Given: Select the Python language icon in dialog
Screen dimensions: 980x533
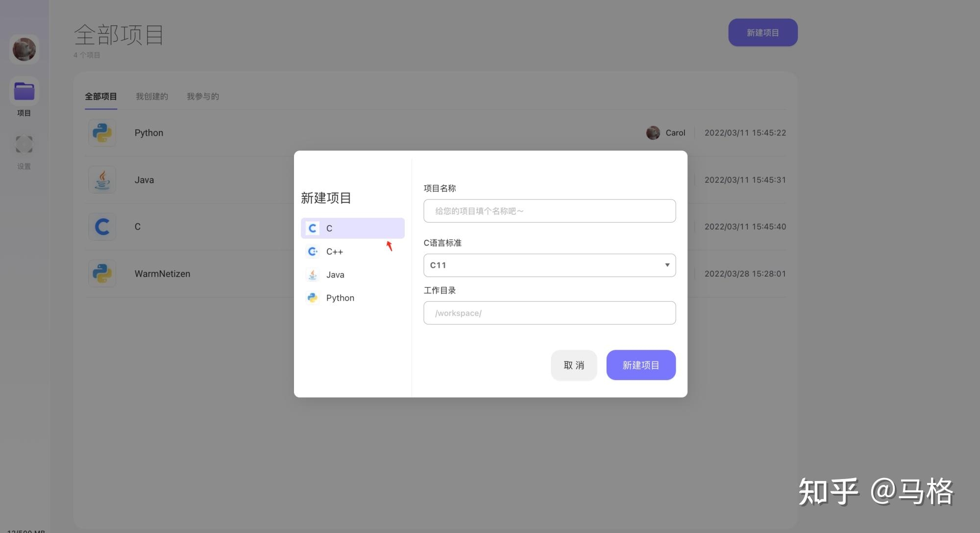Looking at the screenshot, I should [312, 298].
